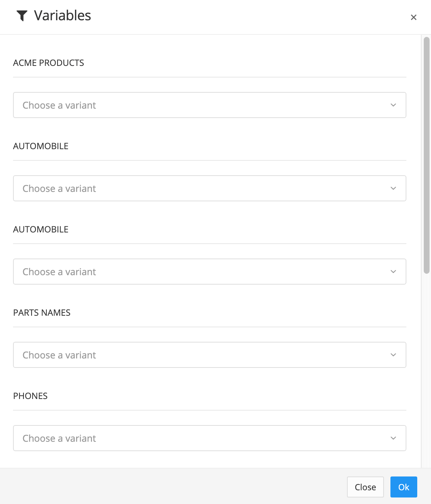
Task: Open the PARTS NAMES variant dropdown
Action: click(x=210, y=355)
